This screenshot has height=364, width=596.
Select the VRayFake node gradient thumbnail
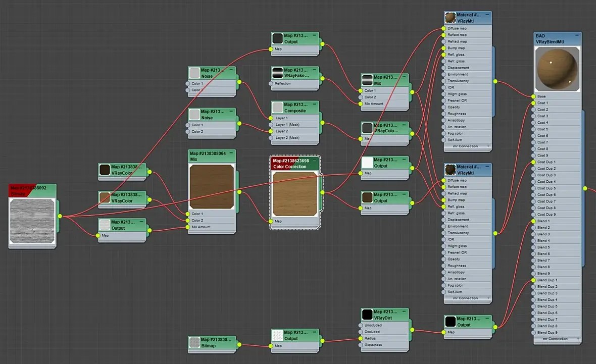(x=277, y=73)
